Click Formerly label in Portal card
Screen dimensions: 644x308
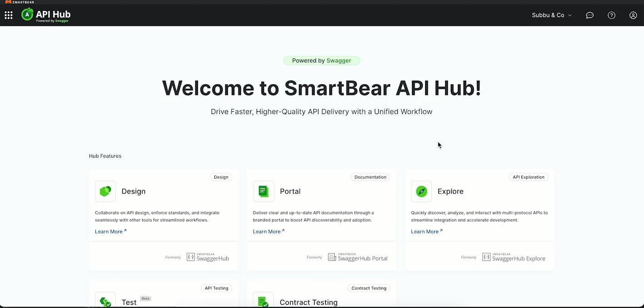click(314, 258)
